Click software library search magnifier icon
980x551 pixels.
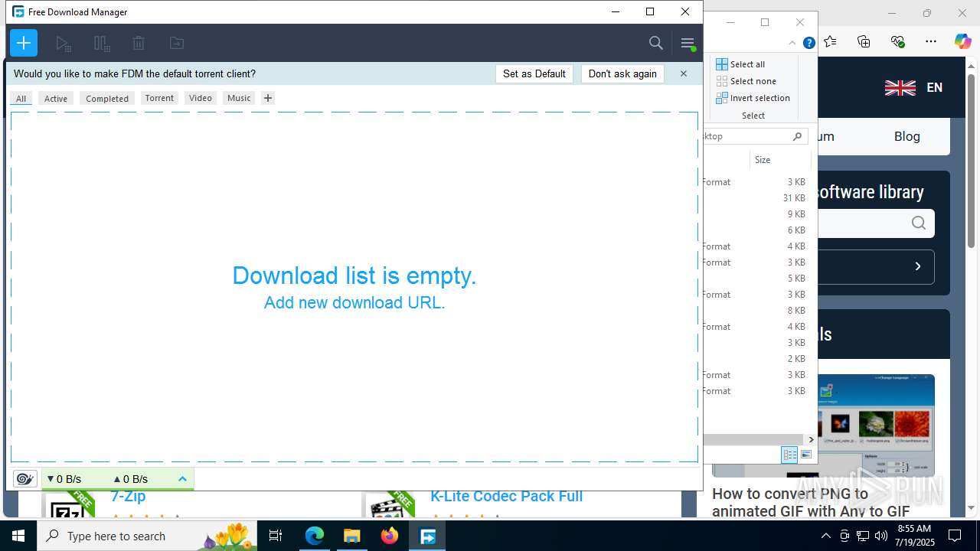pyautogui.click(x=919, y=223)
